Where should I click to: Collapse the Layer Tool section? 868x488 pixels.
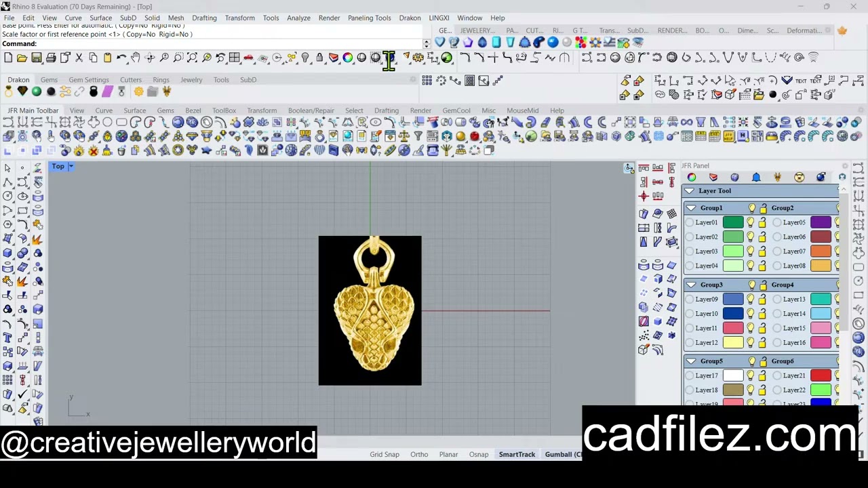click(x=690, y=191)
